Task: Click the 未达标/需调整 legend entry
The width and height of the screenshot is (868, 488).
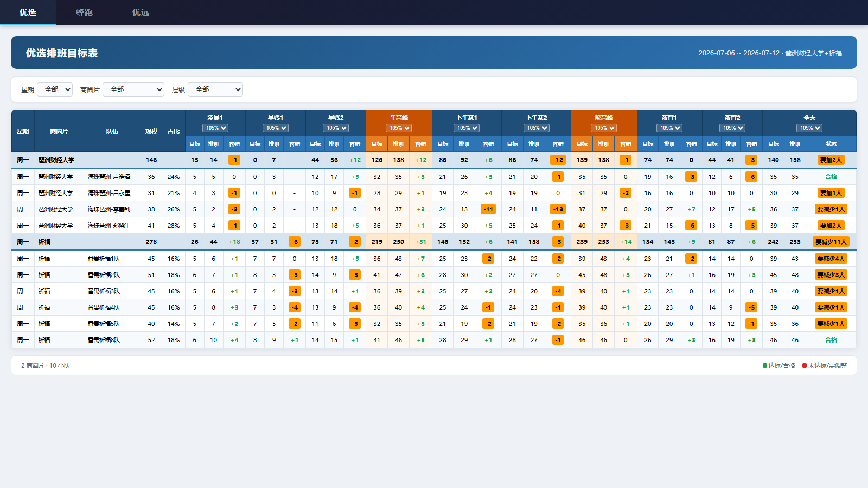Action: (x=825, y=365)
